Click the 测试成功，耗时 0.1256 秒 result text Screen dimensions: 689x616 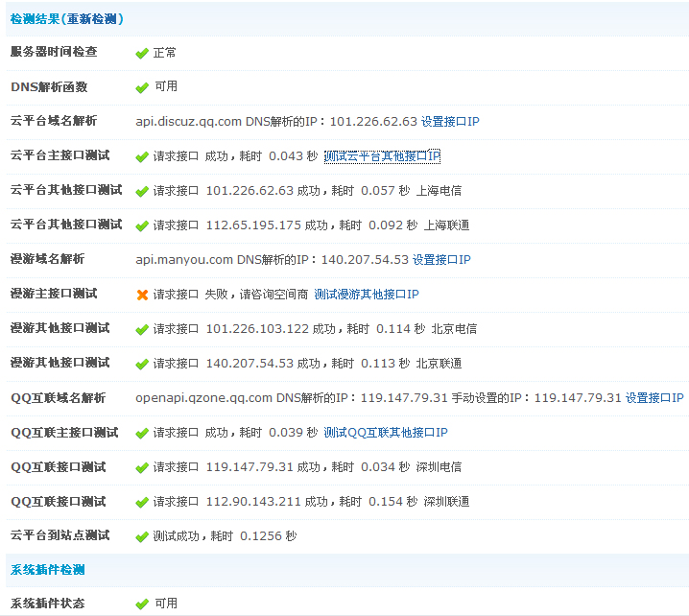click(225, 536)
